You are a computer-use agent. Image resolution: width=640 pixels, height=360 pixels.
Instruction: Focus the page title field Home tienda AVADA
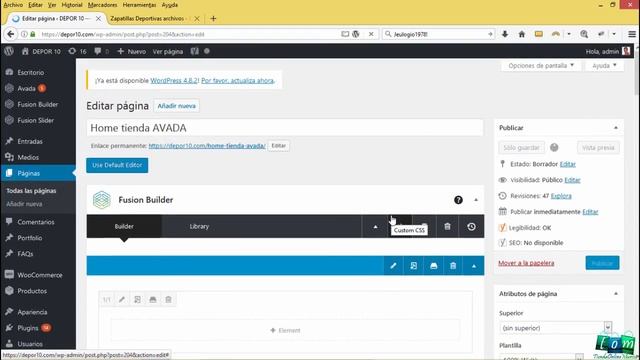[285, 128]
